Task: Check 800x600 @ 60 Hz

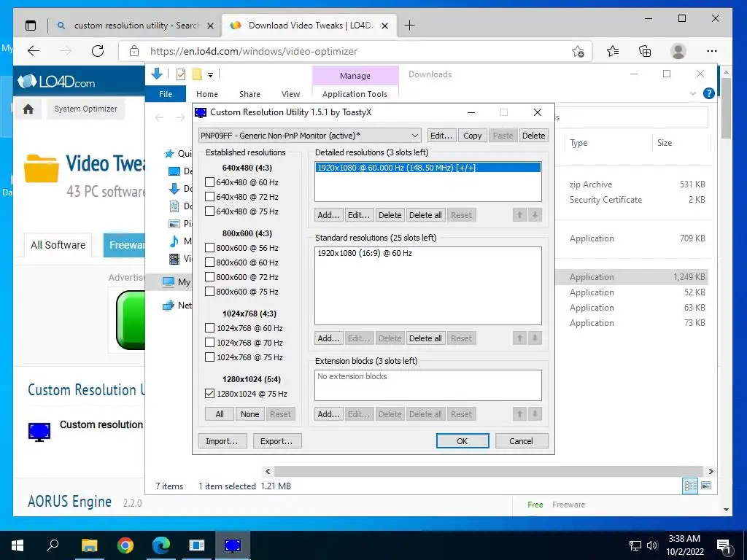Action: [209, 262]
